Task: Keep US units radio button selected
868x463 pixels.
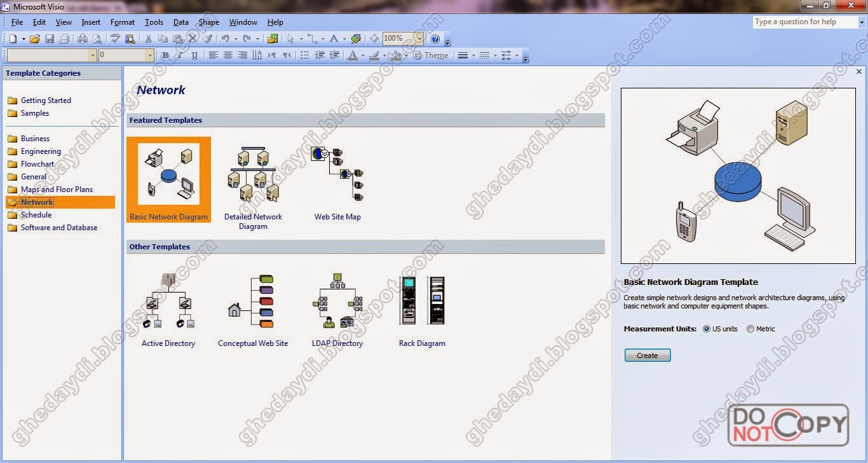Action: (x=705, y=329)
